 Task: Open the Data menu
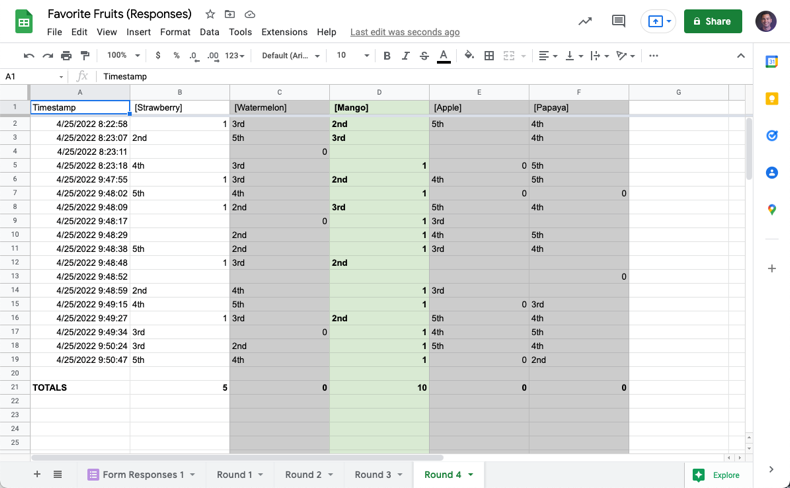tap(209, 32)
